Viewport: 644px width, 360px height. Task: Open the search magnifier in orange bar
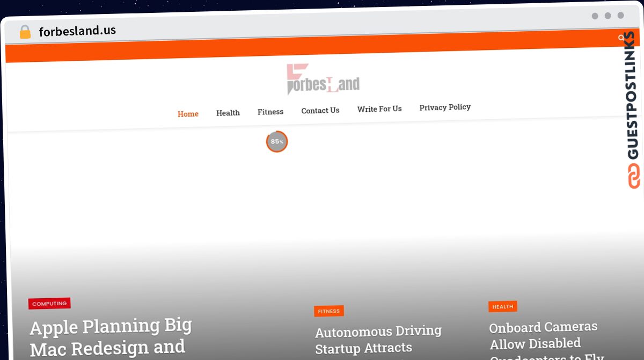[621, 38]
